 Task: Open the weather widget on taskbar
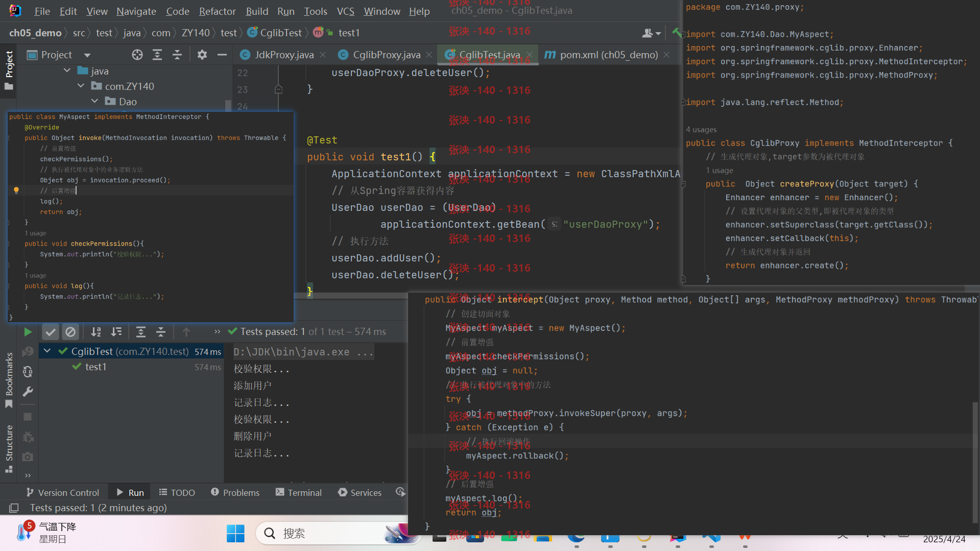click(46, 533)
